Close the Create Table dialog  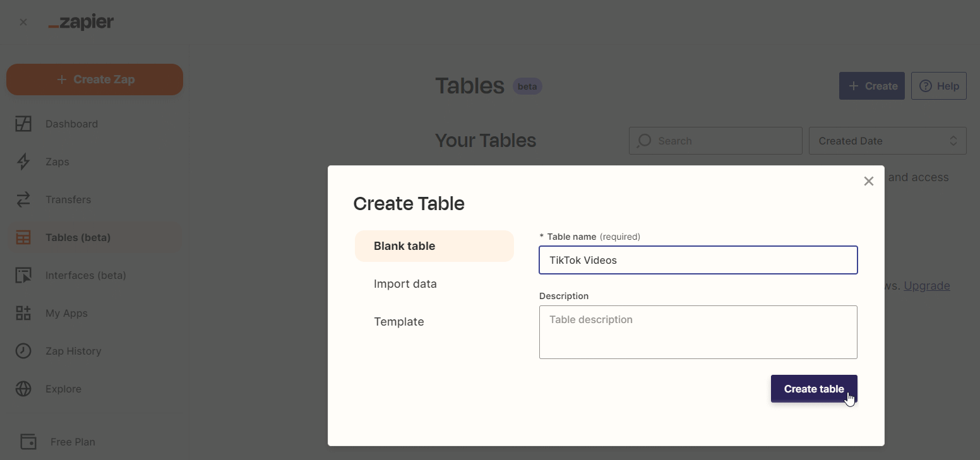click(868, 182)
